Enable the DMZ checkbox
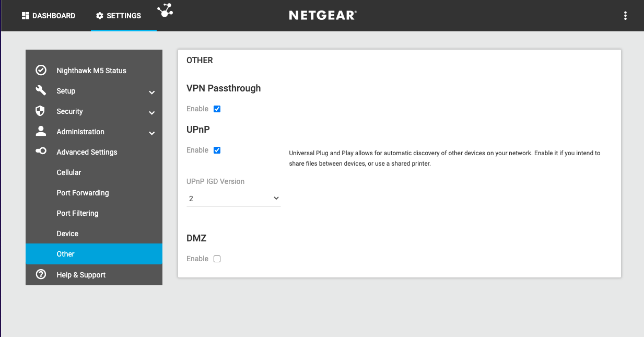 217,259
